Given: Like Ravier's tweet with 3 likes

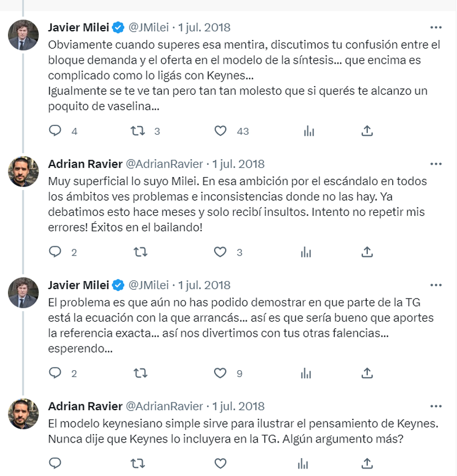Looking at the screenshot, I should pos(220,252).
